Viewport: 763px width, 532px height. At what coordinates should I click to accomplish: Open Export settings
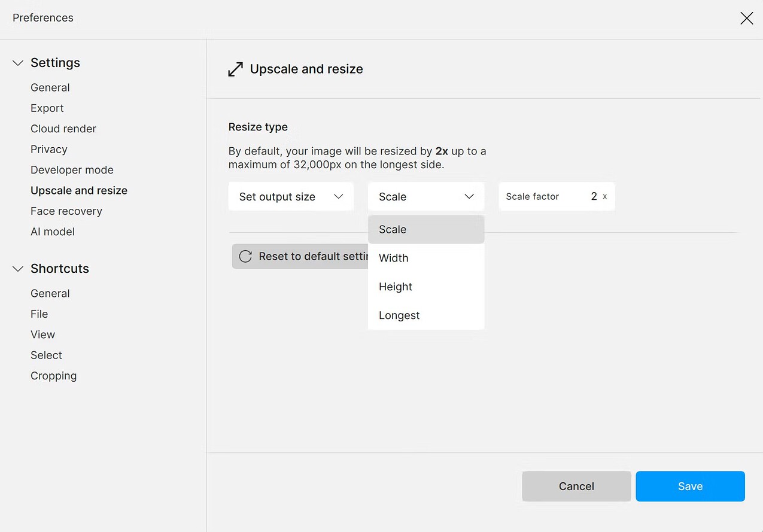47,108
